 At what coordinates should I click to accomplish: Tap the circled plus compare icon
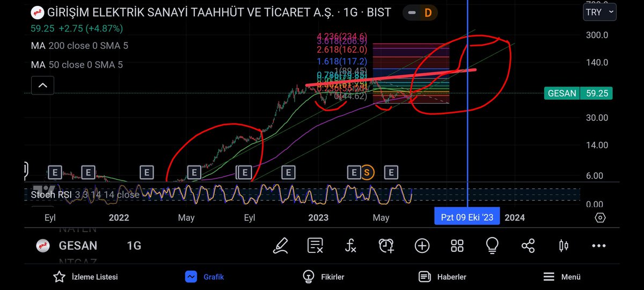pyautogui.click(x=422, y=245)
